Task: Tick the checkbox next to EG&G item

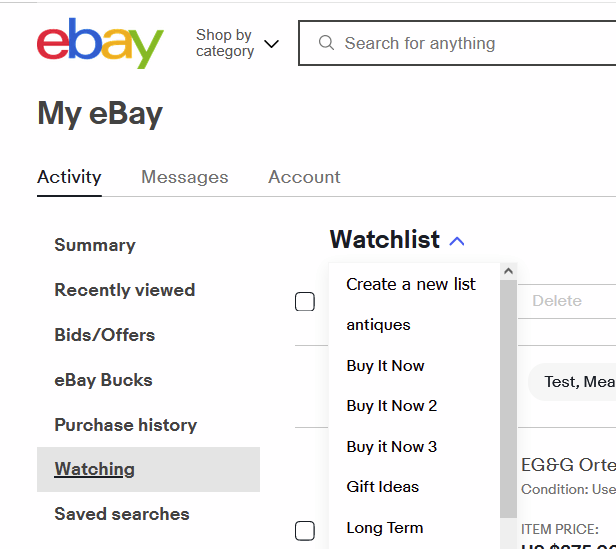Action: tap(305, 531)
